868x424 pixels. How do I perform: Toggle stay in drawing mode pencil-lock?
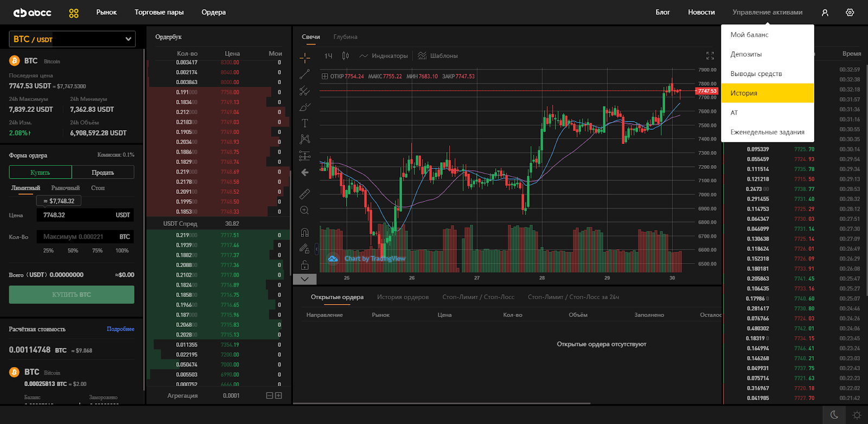click(x=305, y=249)
